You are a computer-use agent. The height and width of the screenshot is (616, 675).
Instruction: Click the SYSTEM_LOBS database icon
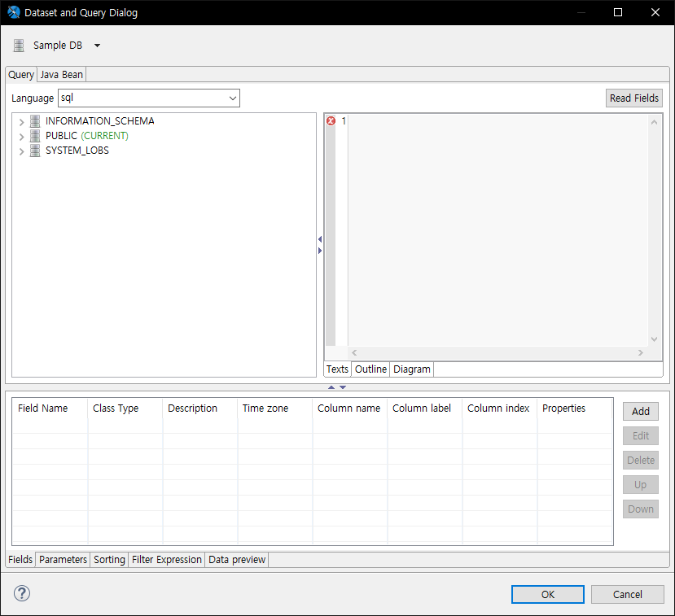(35, 151)
